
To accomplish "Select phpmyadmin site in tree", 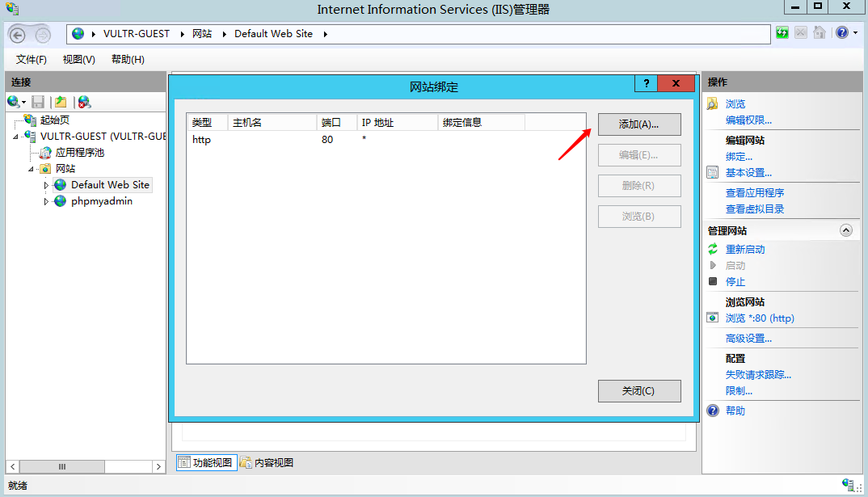I will 102,201.
